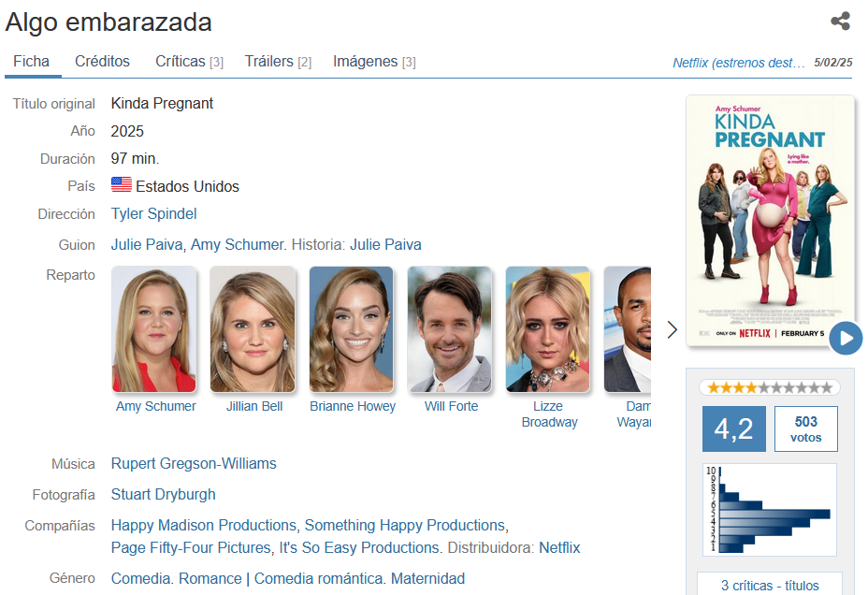Click the share icon
Image resolution: width=868 pixels, height=595 pixels.
click(840, 21)
